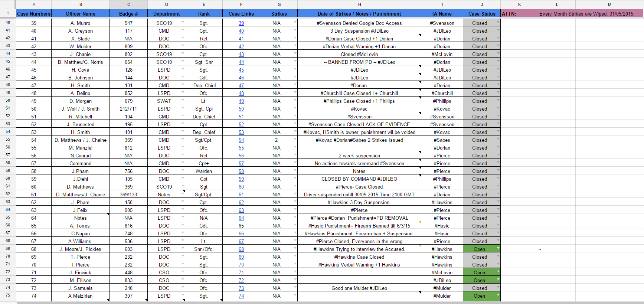Image resolution: width=644 pixels, height=304 pixels.
Task: Open Case Status dropdown for A Malzirian
Action: [x=498, y=295]
